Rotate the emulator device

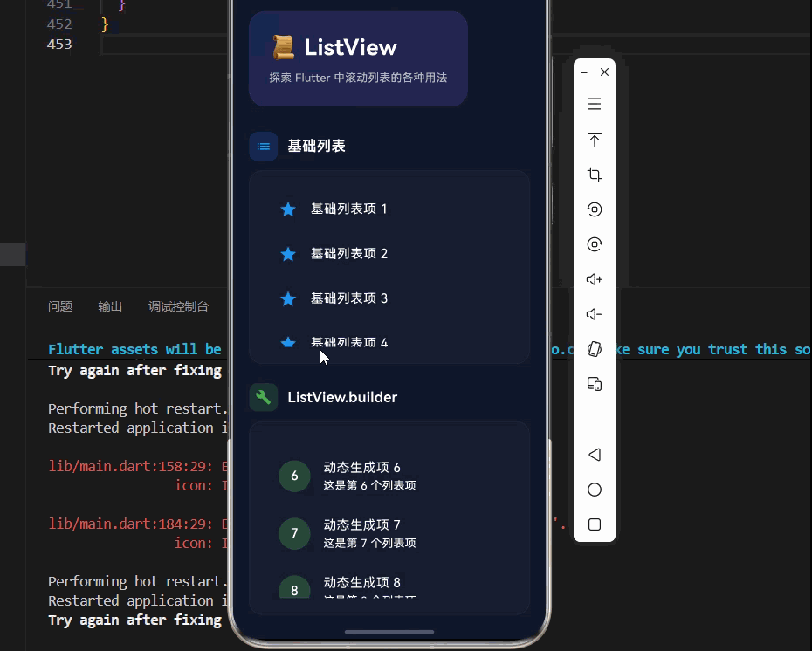(595, 349)
